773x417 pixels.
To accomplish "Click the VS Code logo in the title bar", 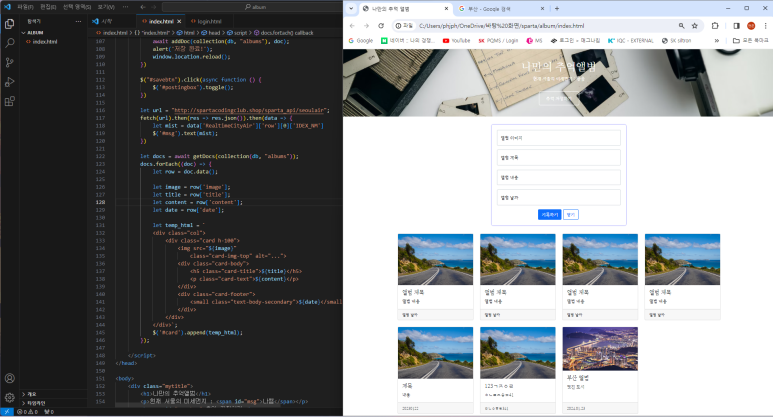I will (x=7, y=7).
